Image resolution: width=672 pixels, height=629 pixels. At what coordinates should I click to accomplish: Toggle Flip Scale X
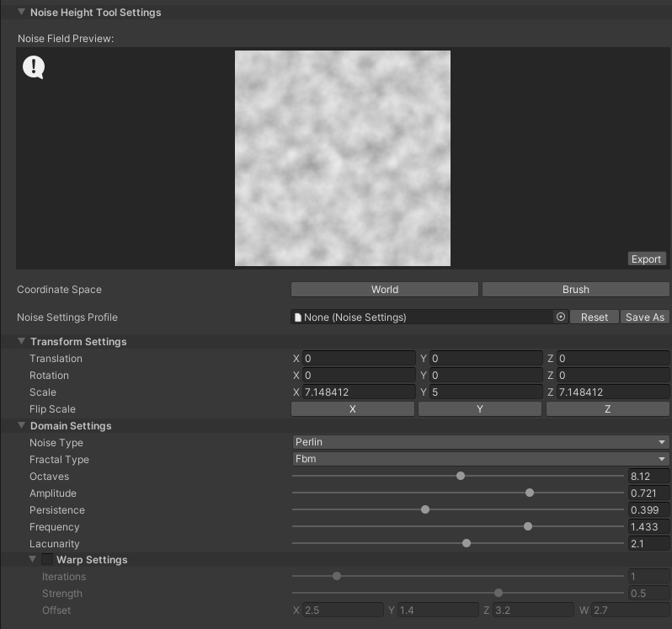pyautogui.click(x=353, y=409)
